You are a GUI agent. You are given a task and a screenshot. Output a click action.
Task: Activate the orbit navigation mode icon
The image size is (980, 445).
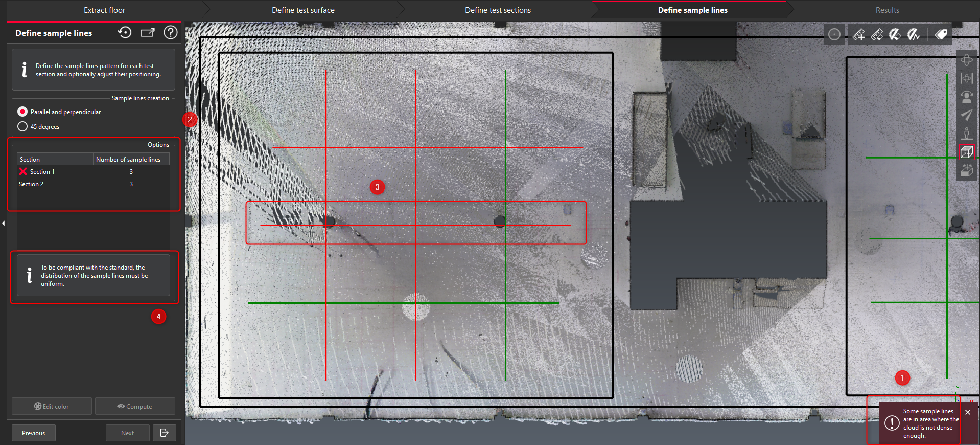[x=966, y=60]
